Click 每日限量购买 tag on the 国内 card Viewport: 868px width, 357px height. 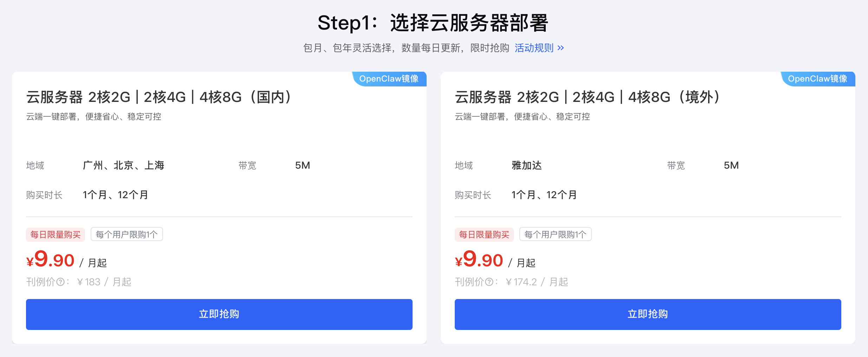coord(56,234)
